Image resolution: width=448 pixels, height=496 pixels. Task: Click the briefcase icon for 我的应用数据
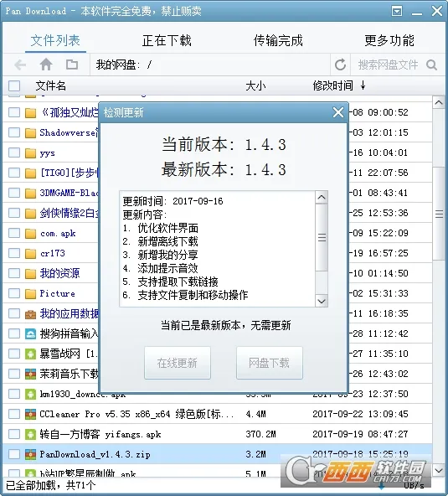(30, 314)
